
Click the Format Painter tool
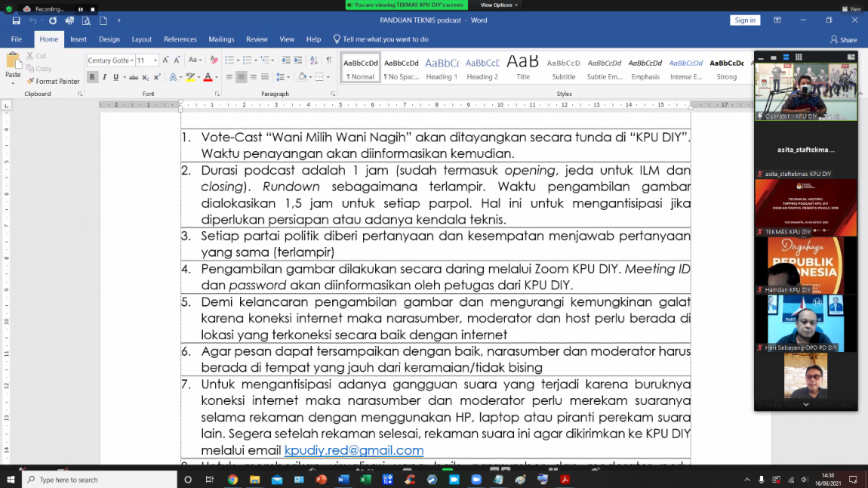[53, 81]
